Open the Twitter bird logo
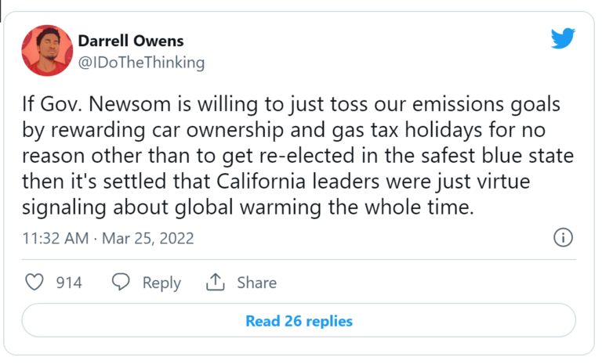This screenshot has height=364, width=602. [x=562, y=38]
